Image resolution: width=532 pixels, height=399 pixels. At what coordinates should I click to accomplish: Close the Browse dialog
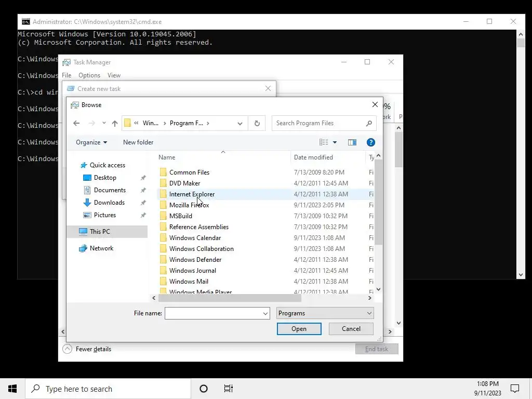tap(375, 105)
